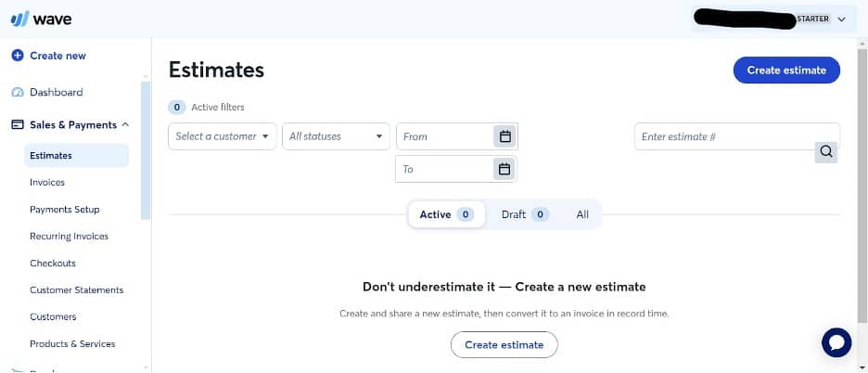Screen dimensions: 868x373
Task: Click the sidebar vertical scrollbar
Action: point(145,148)
